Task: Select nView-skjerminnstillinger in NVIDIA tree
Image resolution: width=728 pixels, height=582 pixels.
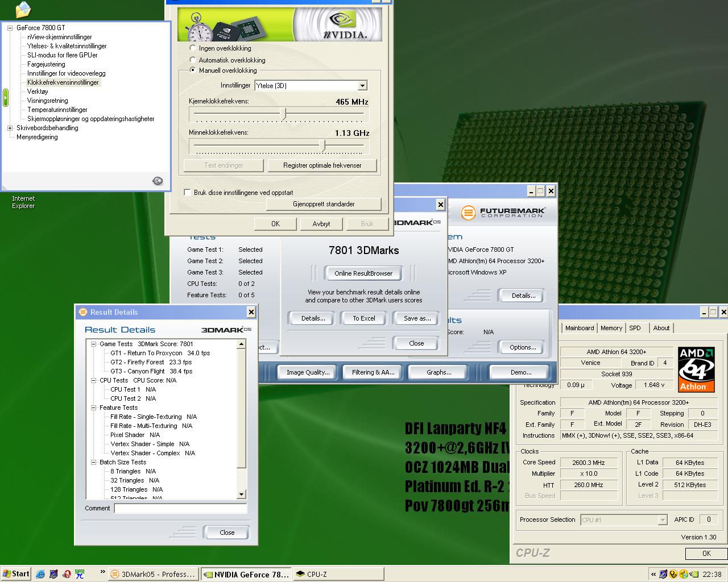Action: click(60, 37)
